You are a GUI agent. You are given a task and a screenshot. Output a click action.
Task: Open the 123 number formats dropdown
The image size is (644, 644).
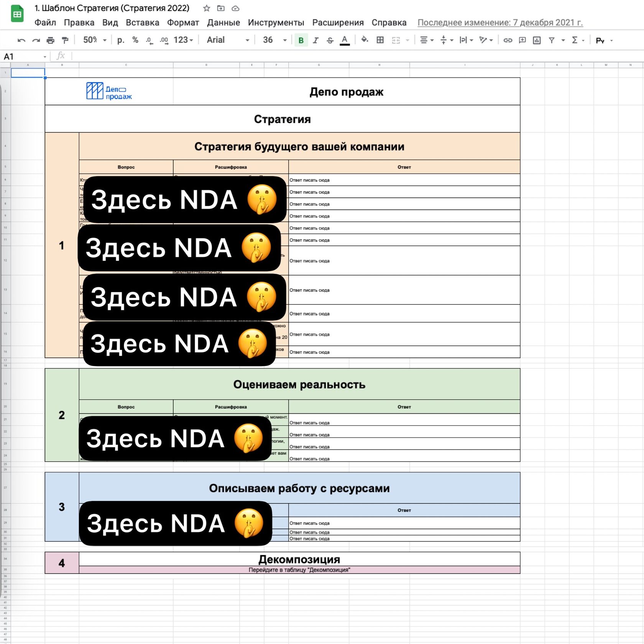pyautogui.click(x=183, y=40)
